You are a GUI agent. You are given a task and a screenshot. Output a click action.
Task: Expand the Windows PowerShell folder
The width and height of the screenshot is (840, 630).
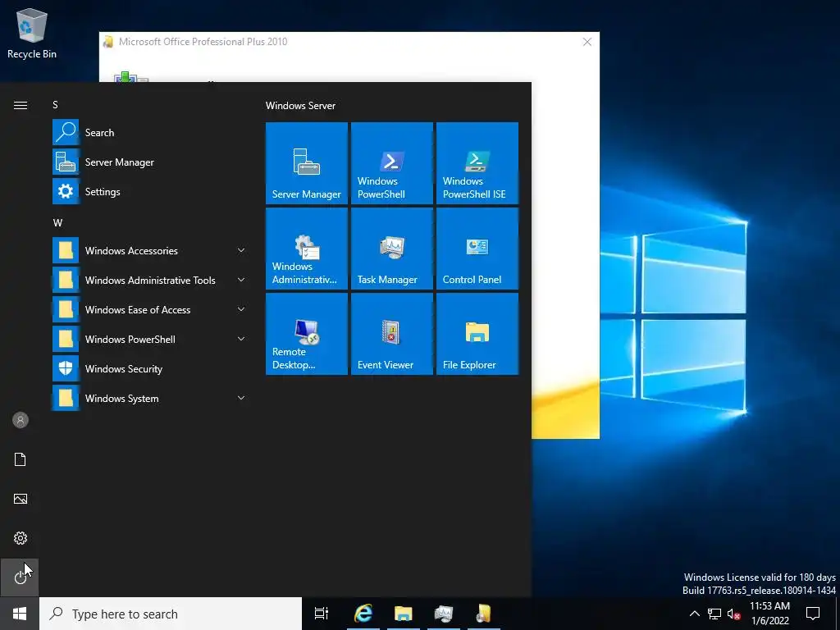point(150,339)
